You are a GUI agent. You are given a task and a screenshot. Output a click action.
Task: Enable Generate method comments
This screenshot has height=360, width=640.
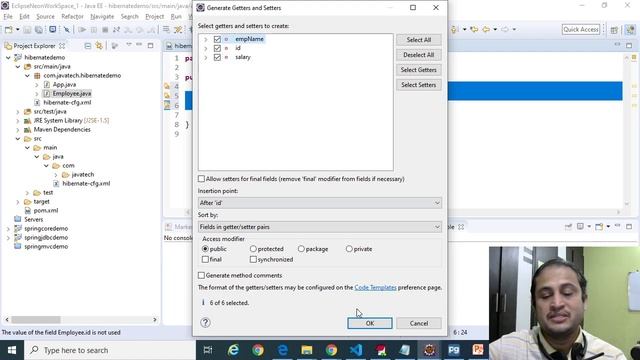[201, 276]
